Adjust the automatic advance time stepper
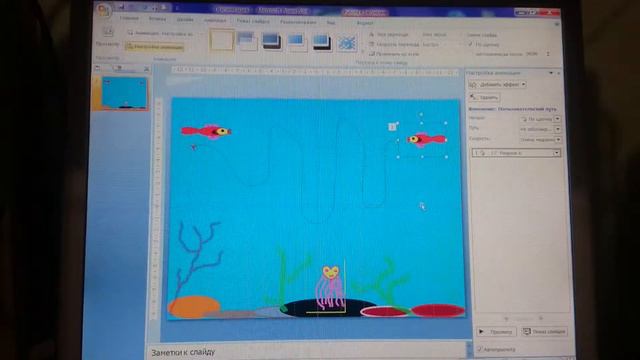The image size is (640, 360). tap(548, 53)
